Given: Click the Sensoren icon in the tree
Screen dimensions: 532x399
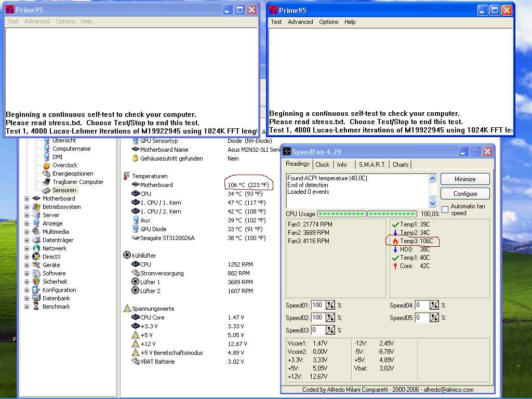Looking at the screenshot, I should coord(46,190).
